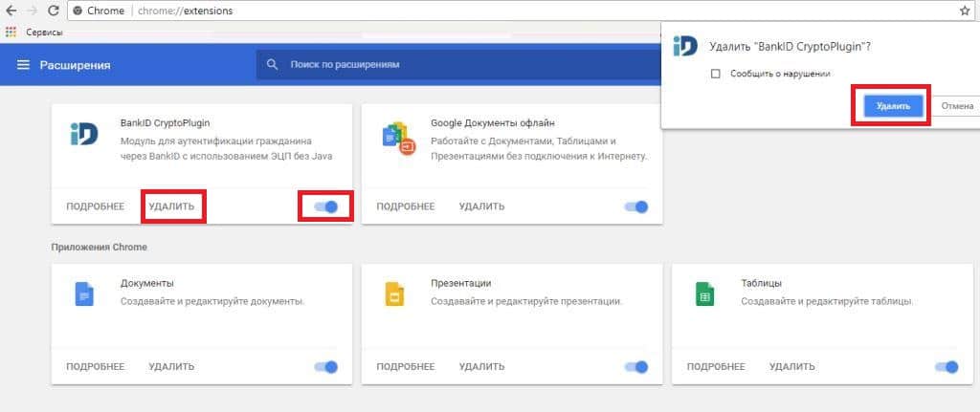Open ПОДРОБНЕЕ for the Таблицы app

click(x=716, y=367)
